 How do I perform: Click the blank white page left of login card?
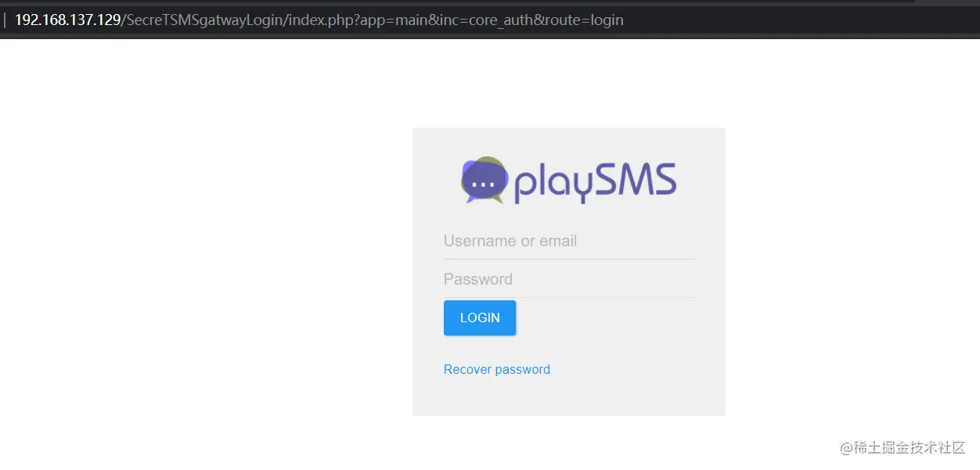point(204,266)
